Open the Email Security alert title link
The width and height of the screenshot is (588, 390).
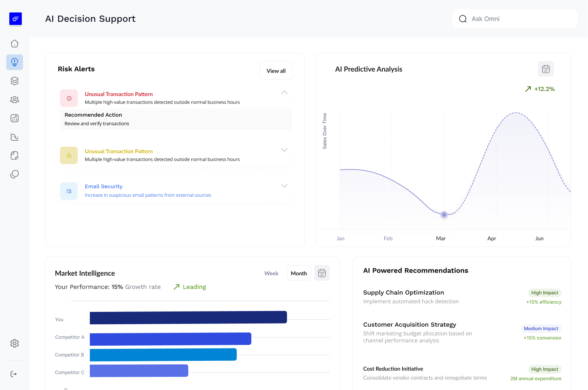(x=103, y=187)
